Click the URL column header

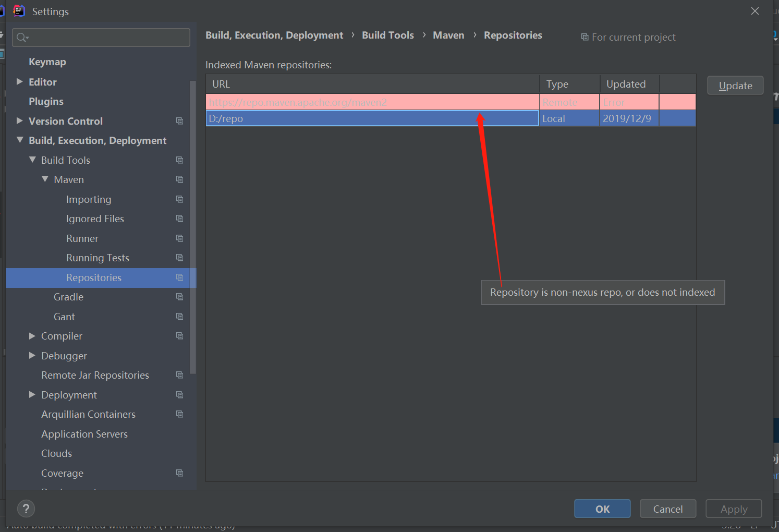click(x=373, y=84)
